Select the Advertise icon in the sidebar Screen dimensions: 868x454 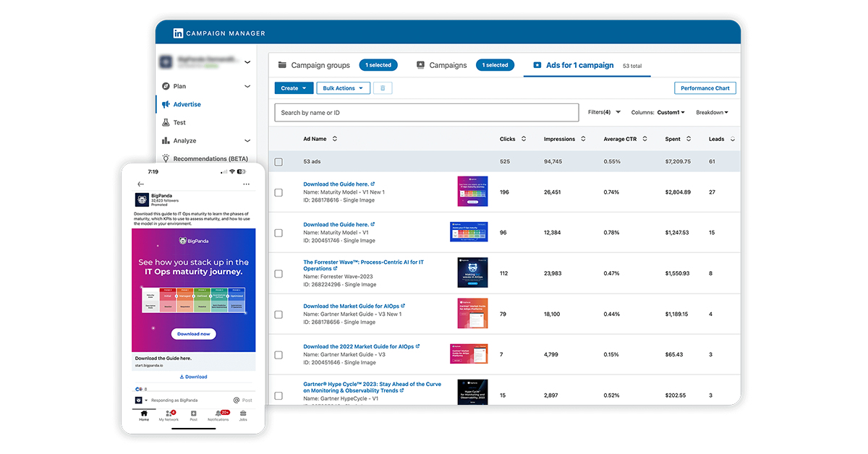pos(168,104)
